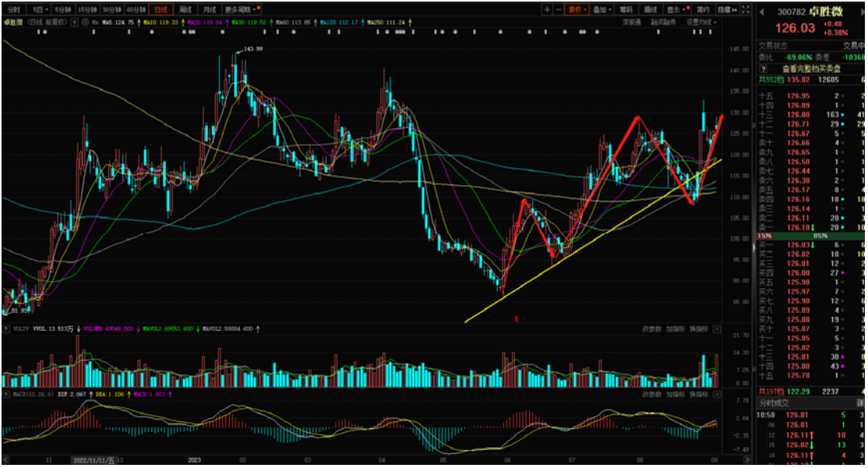Click 查看完整档买卖盘 link
The height and width of the screenshot is (468, 868).
(x=811, y=69)
